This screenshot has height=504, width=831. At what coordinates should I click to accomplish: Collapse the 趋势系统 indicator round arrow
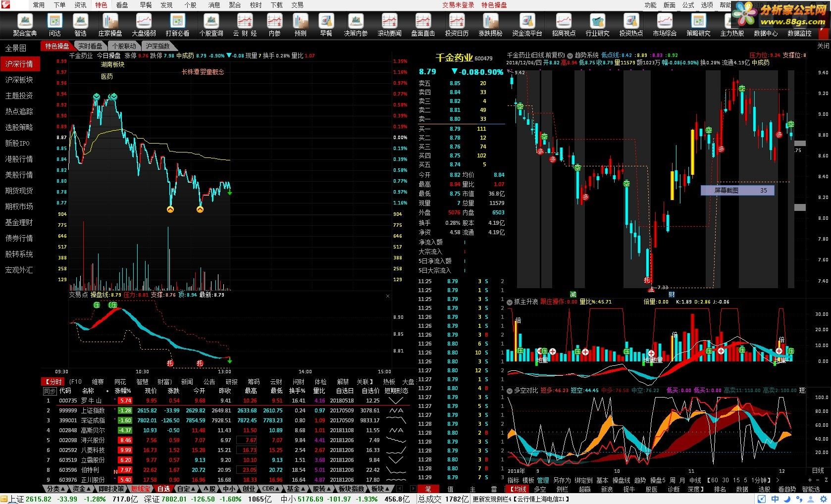pyautogui.click(x=570, y=55)
